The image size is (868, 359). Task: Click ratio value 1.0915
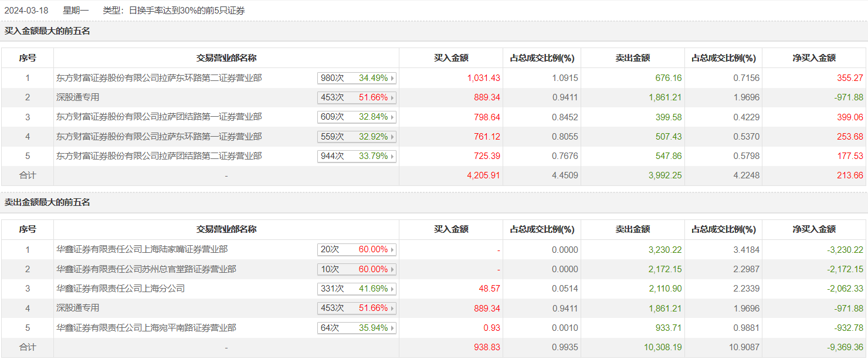tap(565, 78)
